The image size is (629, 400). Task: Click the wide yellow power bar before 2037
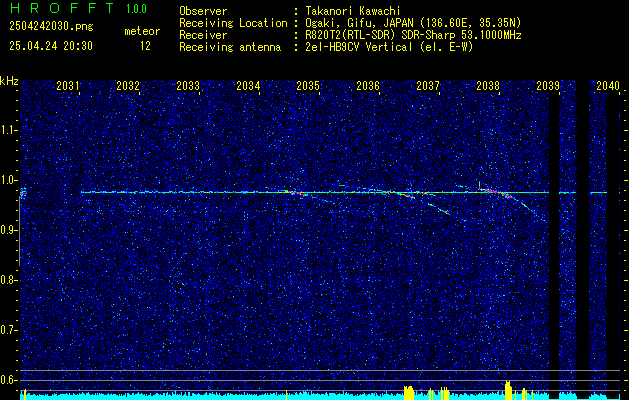pyautogui.click(x=408, y=392)
